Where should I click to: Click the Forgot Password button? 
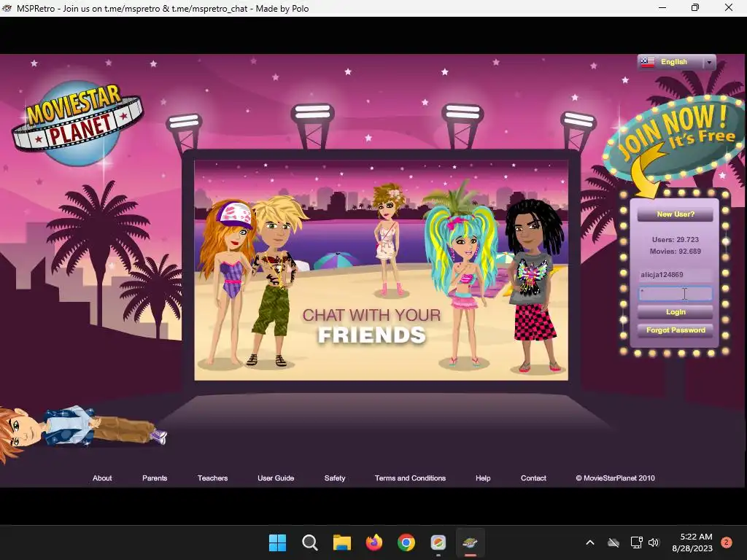point(675,330)
